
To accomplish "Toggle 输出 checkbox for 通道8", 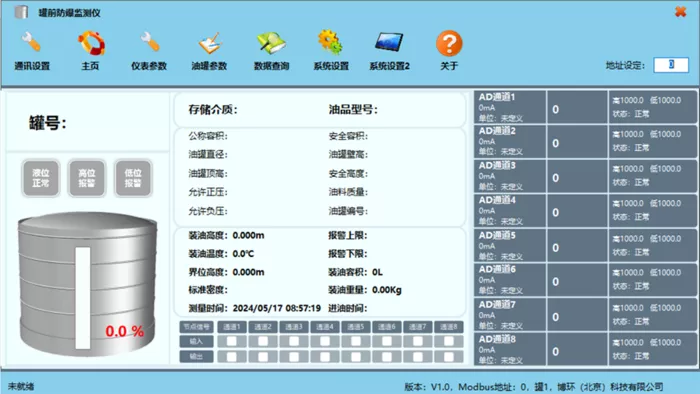I will (449, 357).
